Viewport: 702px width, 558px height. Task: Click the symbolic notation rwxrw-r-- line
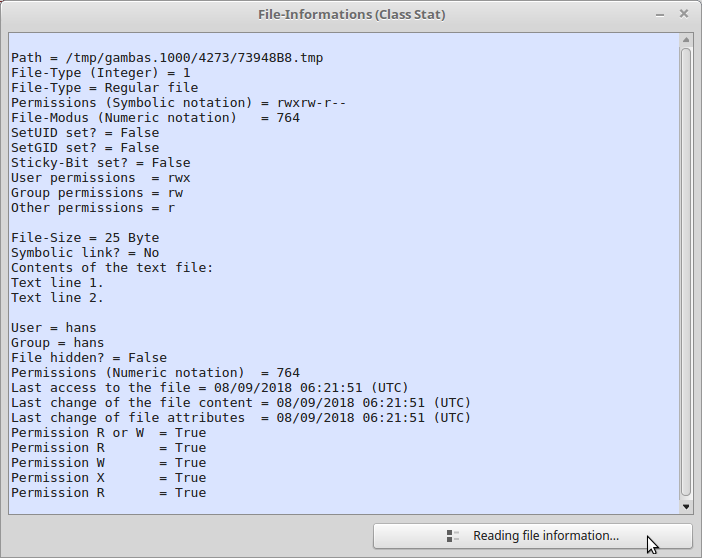(178, 103)
